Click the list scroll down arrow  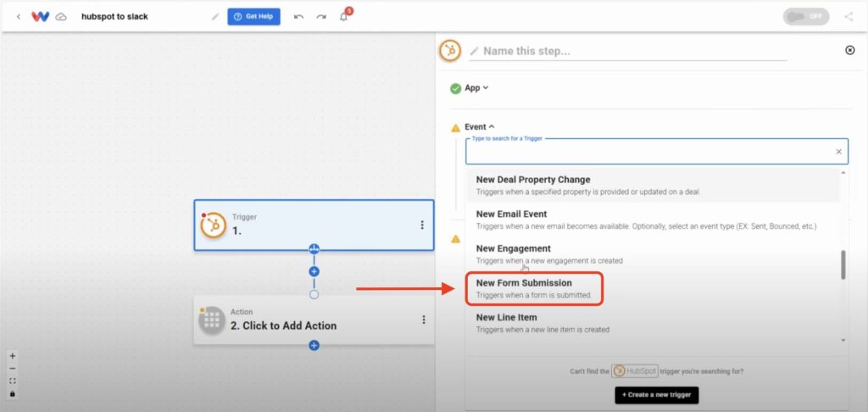[x=843, y=341]
